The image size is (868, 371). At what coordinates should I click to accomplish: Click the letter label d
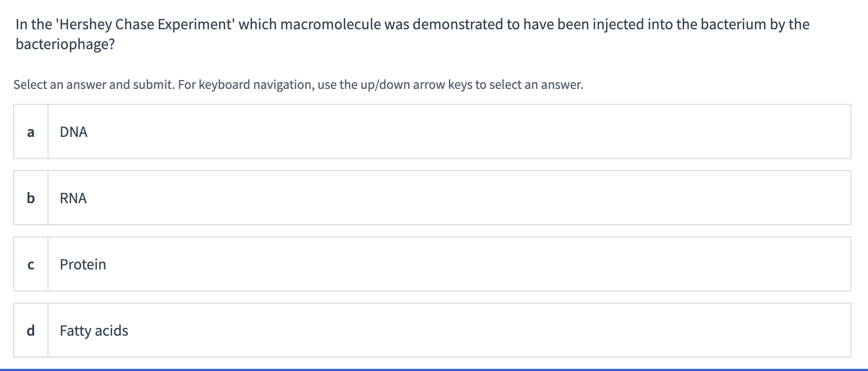(30, 331)
